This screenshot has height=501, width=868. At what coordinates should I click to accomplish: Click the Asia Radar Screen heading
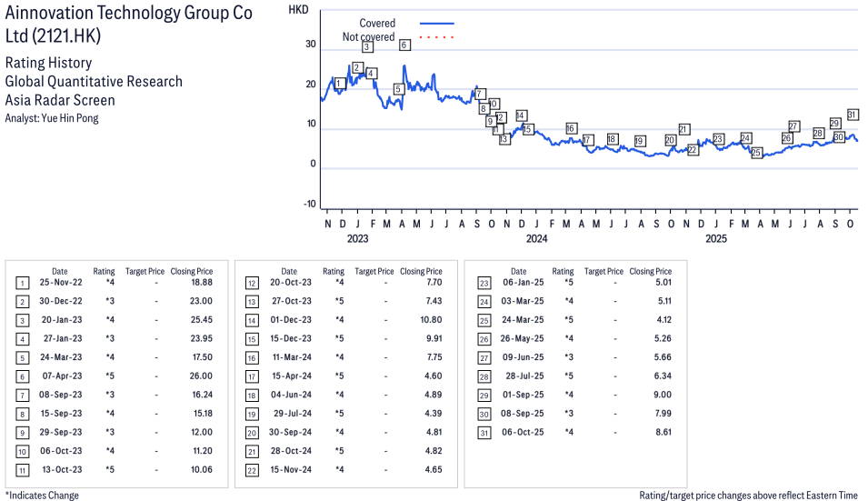click(60, 100)
